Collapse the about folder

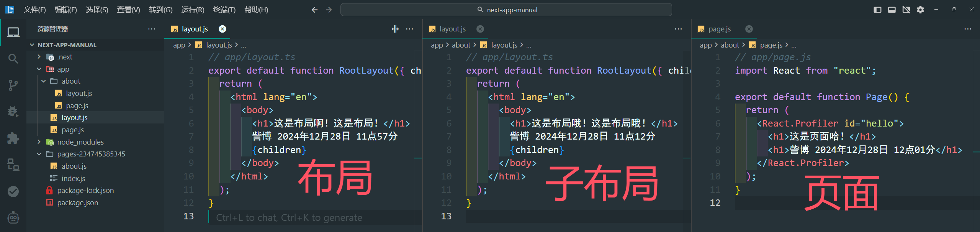[x=95, y=81]
